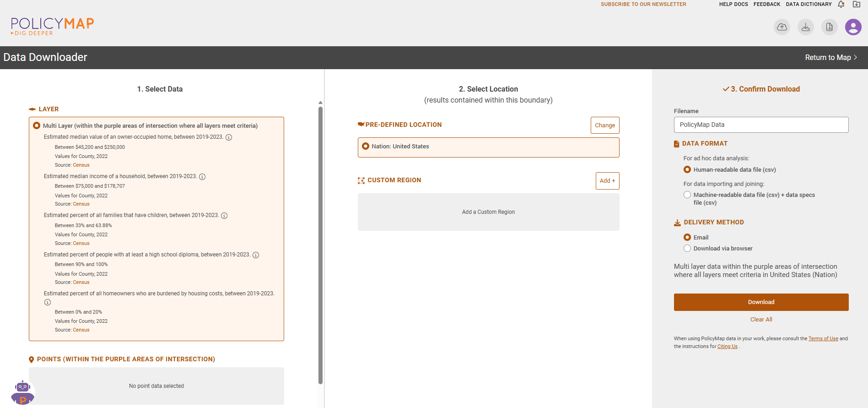Click the DELIVERY METHOD heading
Image resolution: width=868 pixels, height=408 pixels.
[709, 223]
